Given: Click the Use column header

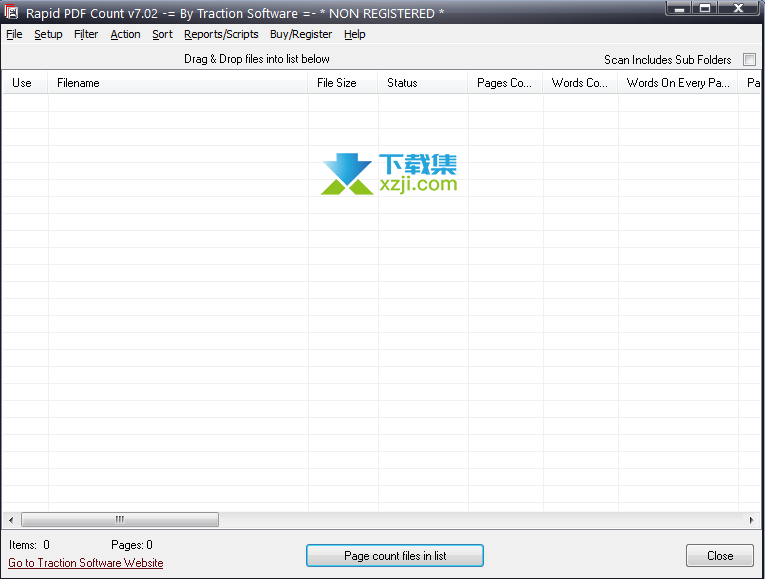Looking at the screenshot, I should (x=25, y=83).
